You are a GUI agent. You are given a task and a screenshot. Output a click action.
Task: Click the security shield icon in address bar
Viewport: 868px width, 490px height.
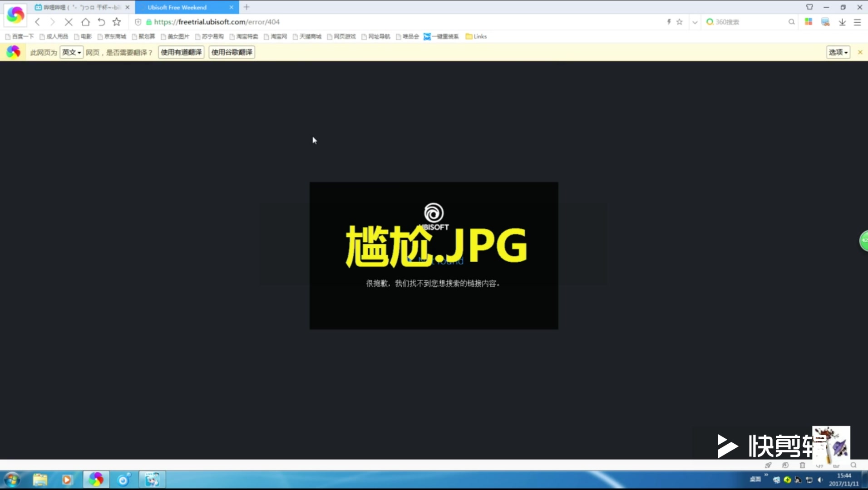point(138,22)
